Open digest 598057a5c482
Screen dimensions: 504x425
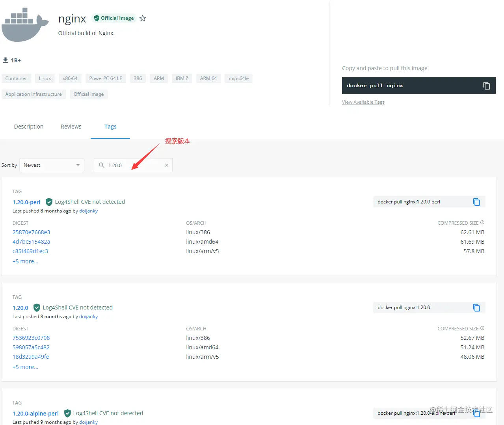coord(31,347)
